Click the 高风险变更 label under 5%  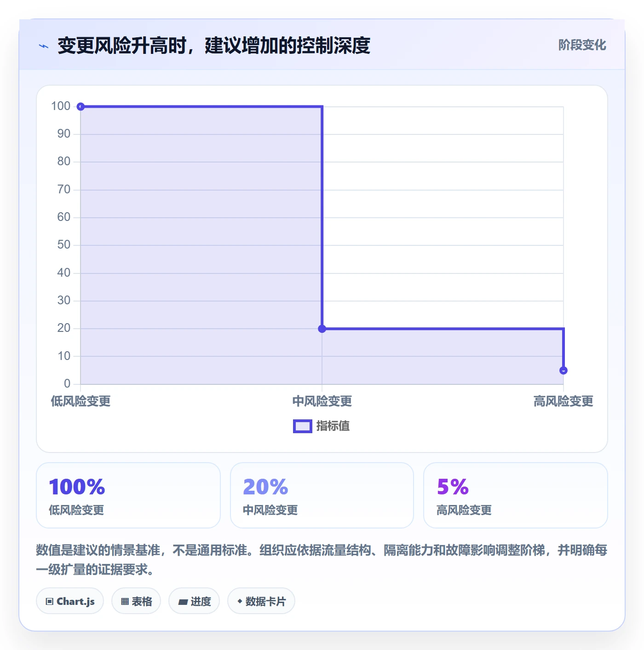click(464, 510)
